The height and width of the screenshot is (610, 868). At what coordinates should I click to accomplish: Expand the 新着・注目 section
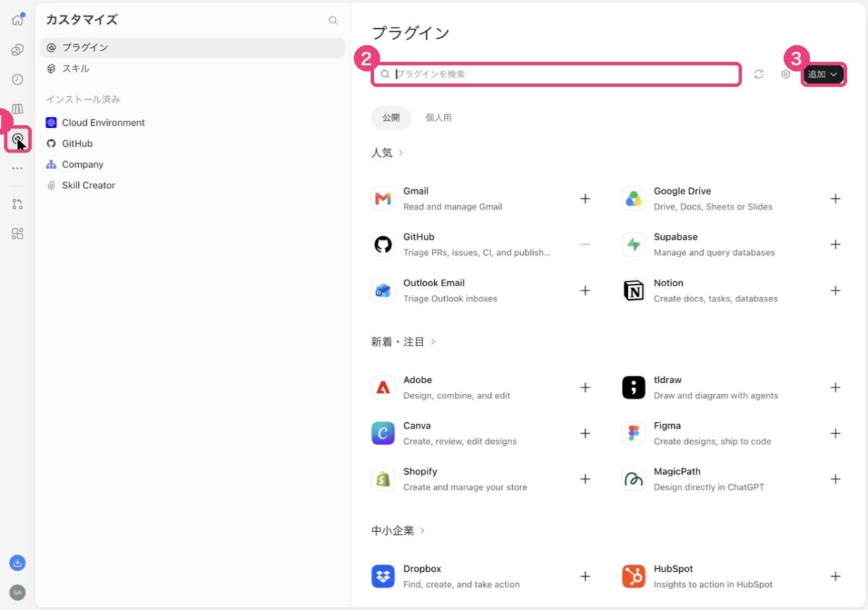[404, 342]
